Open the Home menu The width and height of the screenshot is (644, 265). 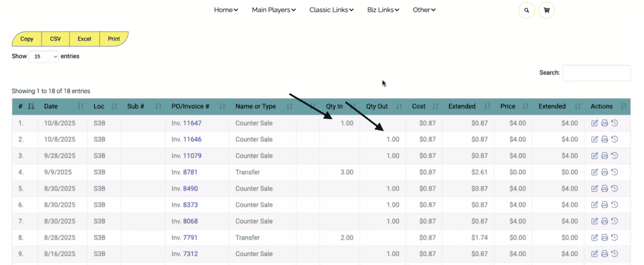point(226,10)
